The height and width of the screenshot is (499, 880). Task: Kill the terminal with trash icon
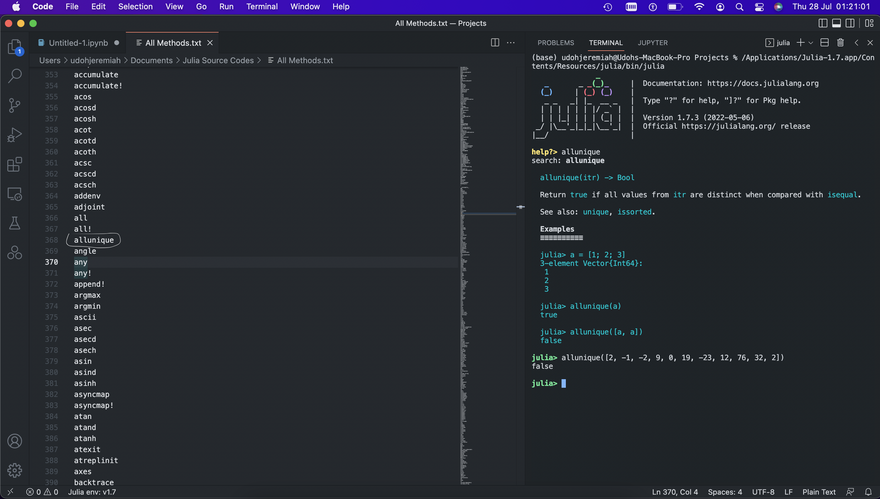[x=840, y=43]
